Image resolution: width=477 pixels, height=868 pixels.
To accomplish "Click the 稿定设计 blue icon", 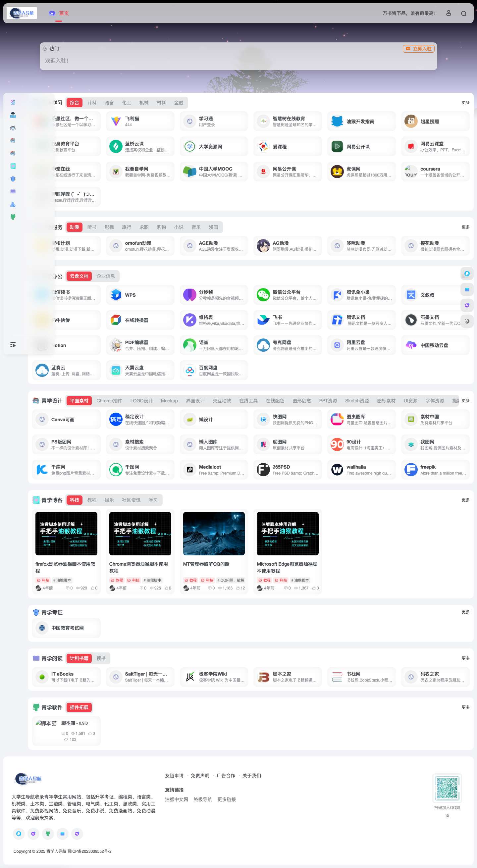I will pos(116,420).
